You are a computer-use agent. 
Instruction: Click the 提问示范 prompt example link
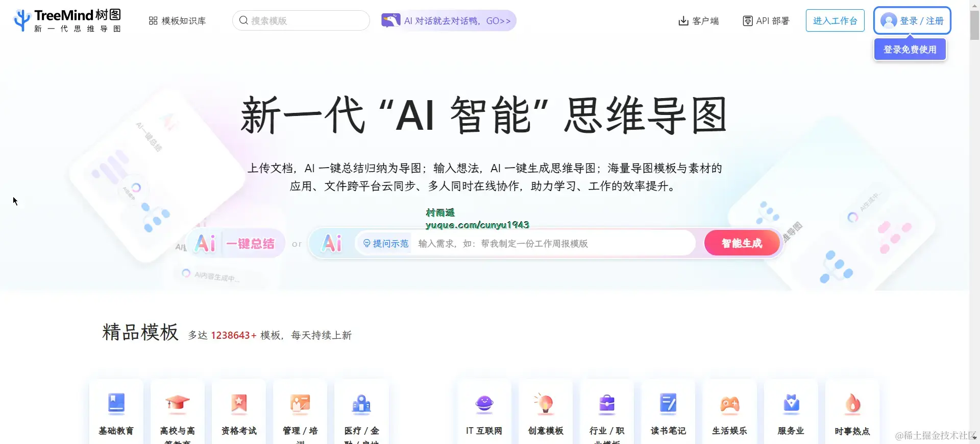386,244
